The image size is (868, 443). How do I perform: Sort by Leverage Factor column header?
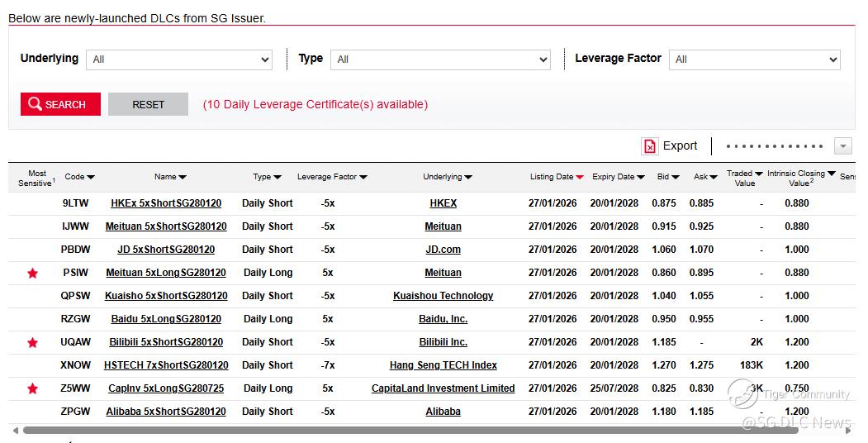332,177
